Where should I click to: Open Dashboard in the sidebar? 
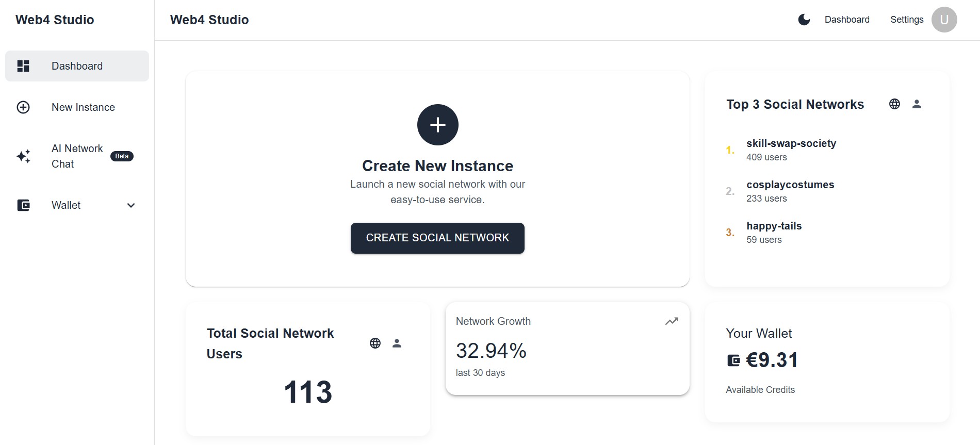(x=77, y=66)
